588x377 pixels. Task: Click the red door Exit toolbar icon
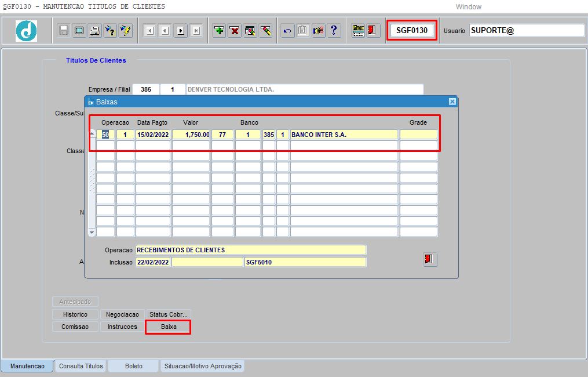point(372,30)
